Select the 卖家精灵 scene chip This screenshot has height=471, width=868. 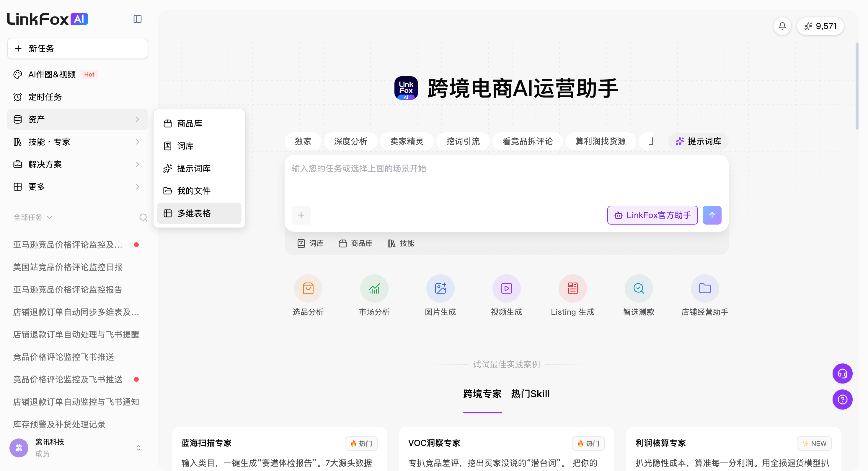(407, 141)
